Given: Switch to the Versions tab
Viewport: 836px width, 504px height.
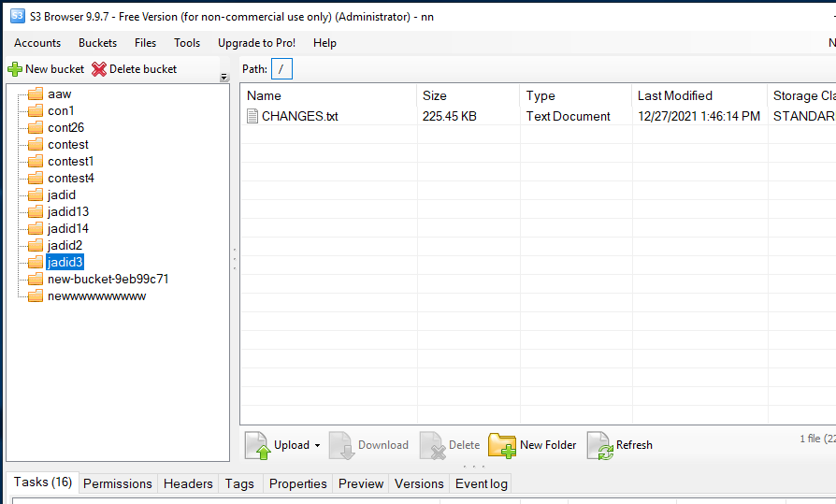Looking at the screenshot, I should (419, 483).
